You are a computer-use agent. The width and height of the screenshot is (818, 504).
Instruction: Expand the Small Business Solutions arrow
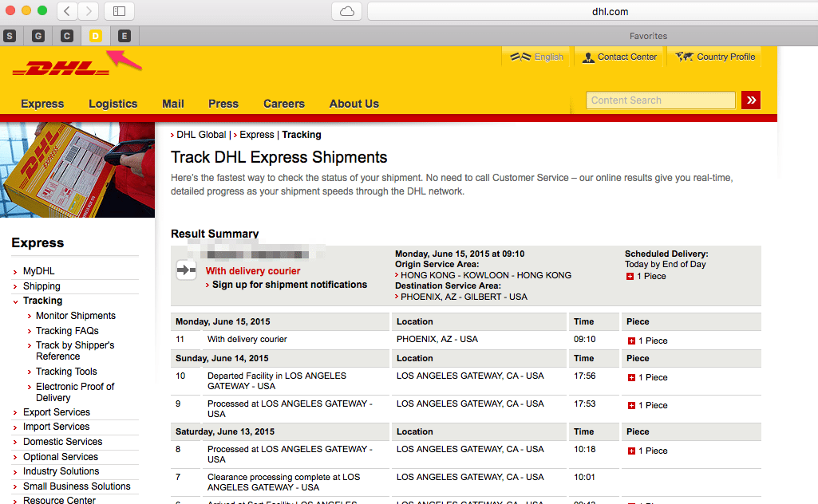[x=15, y=487]
